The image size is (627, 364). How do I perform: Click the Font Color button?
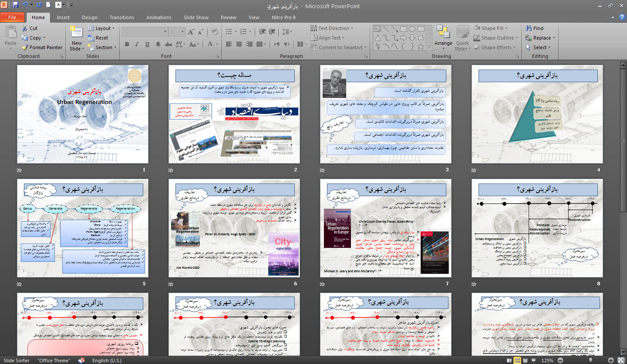210,44
